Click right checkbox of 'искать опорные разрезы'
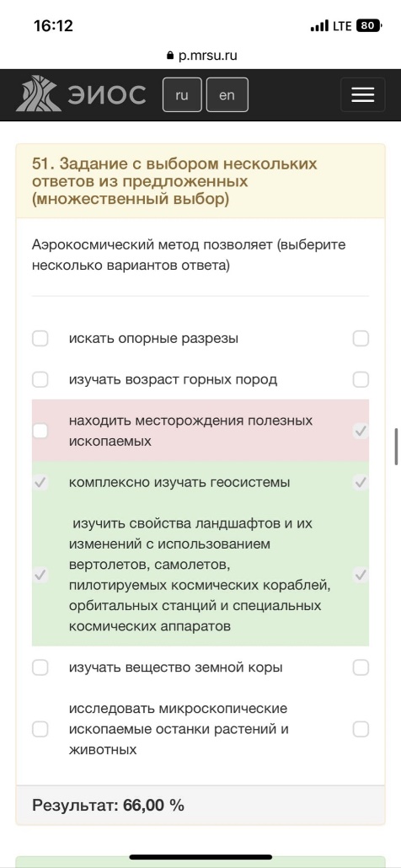401x868 pixels. [x=361, y=338]
